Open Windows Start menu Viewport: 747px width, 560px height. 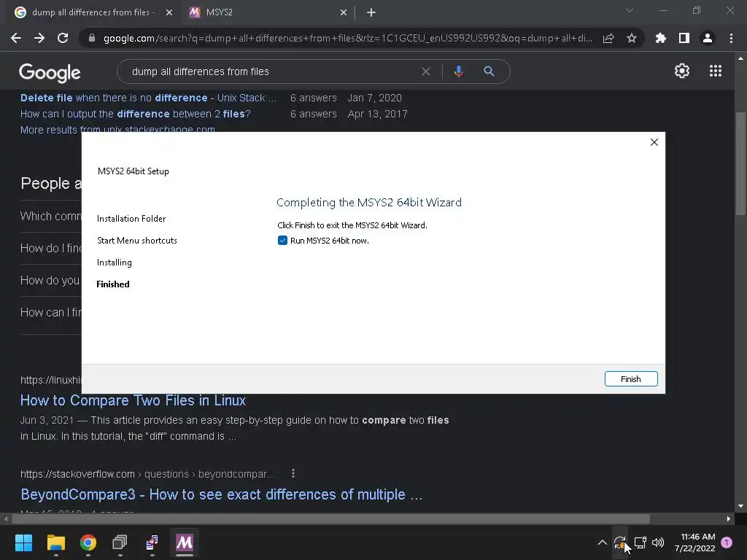pyautogui.click(x=23, y=542)
